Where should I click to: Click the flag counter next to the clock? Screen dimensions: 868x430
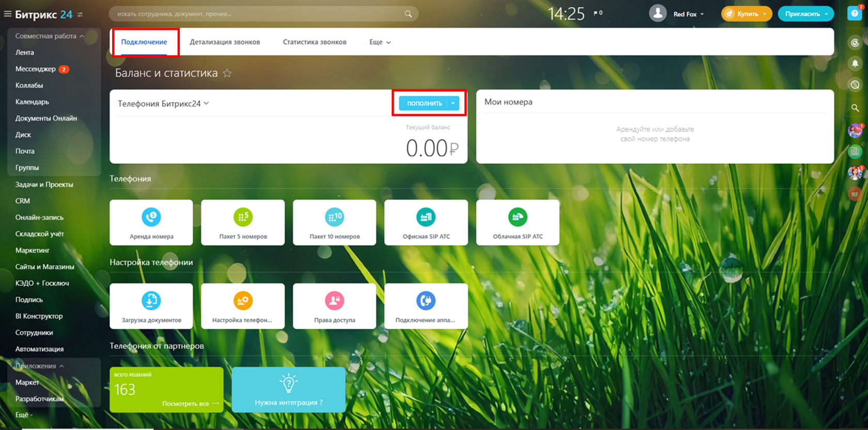pyautogui.click(x=598, y=13)
